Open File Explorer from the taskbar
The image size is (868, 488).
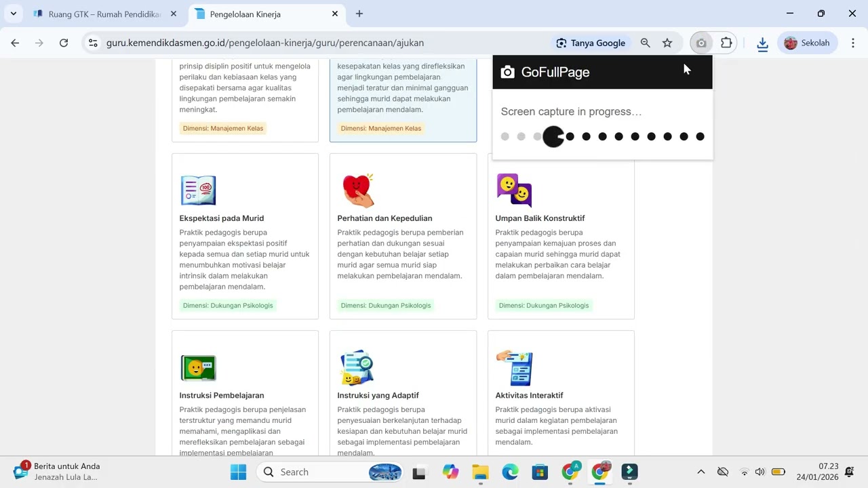(480, 472)
